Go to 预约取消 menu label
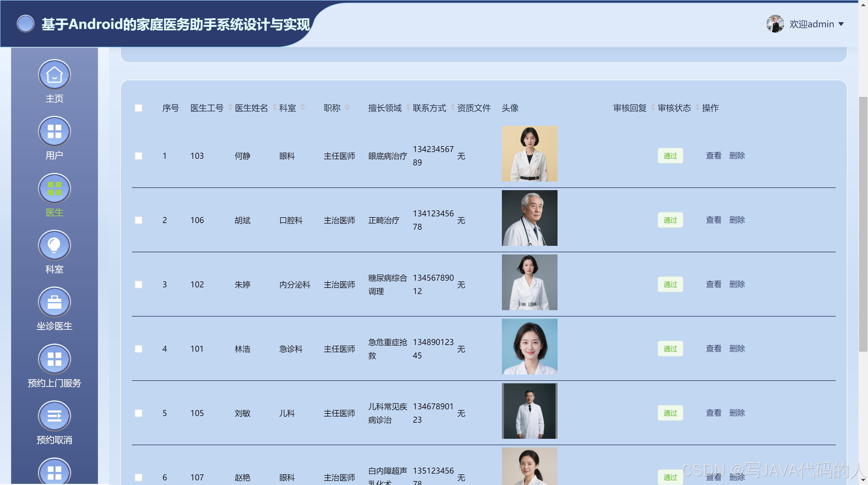Viewport: 868px width, 485px height. [x=54, y=440]
